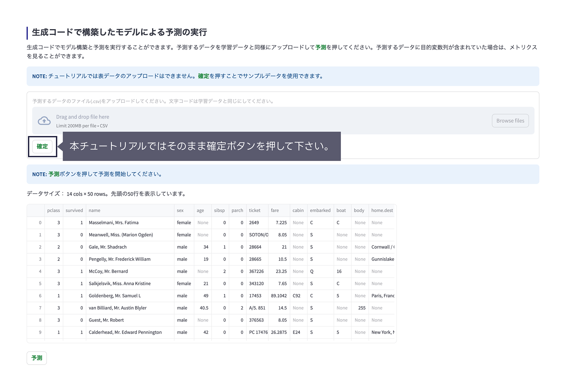This screenshot has height=392, width=566.
Task: Select the sibsp column header
Action: (x=220, y=210)
